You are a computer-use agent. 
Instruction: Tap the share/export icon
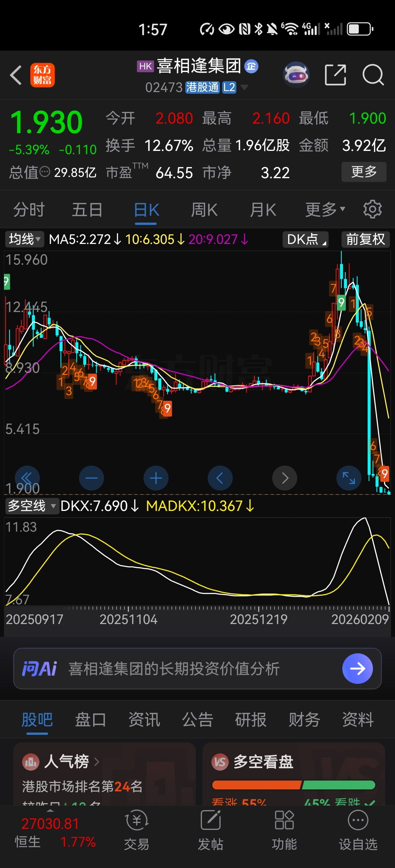coord(335,75)
